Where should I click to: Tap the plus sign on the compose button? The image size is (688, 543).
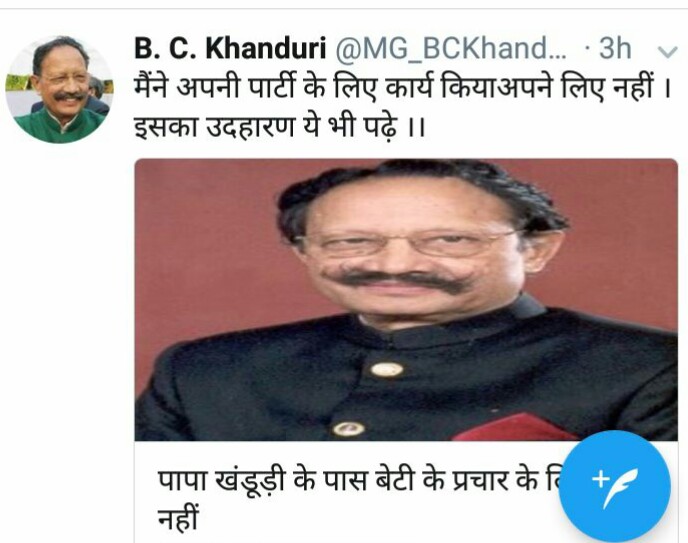click(600, 479)
